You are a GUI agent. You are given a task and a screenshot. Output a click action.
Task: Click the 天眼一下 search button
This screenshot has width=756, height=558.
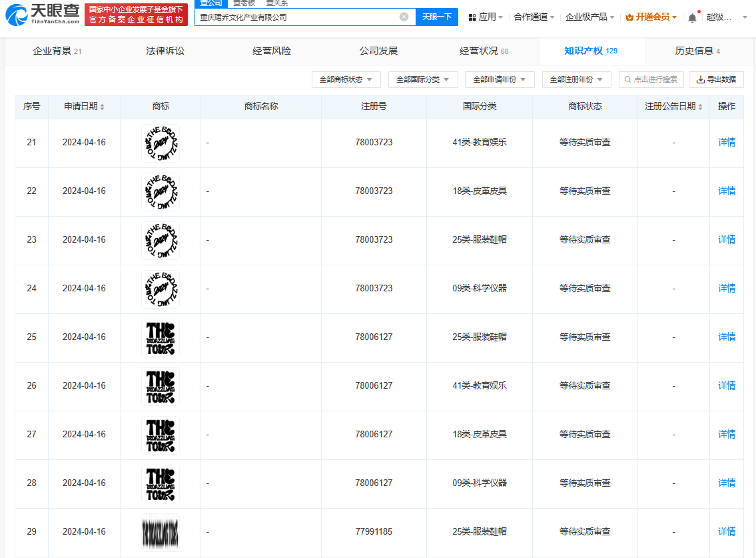point(437,17)
